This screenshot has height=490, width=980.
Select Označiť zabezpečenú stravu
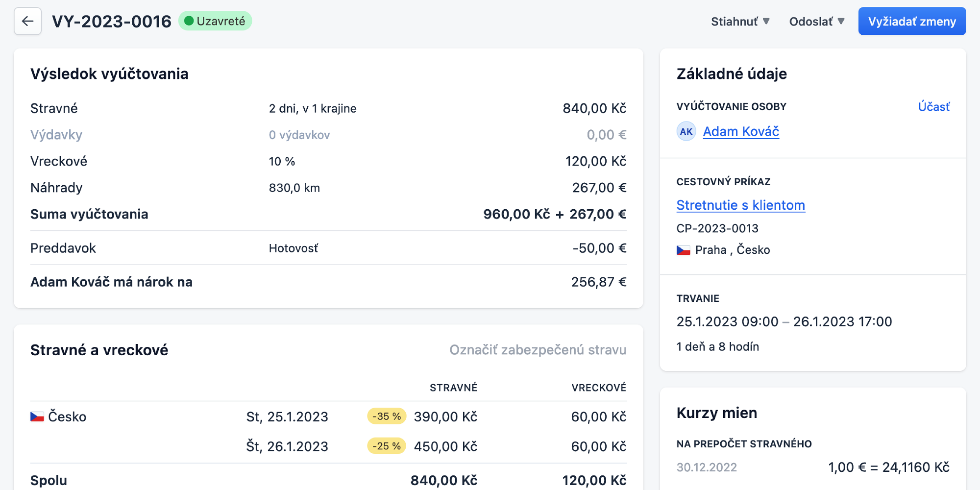[538, 350]
